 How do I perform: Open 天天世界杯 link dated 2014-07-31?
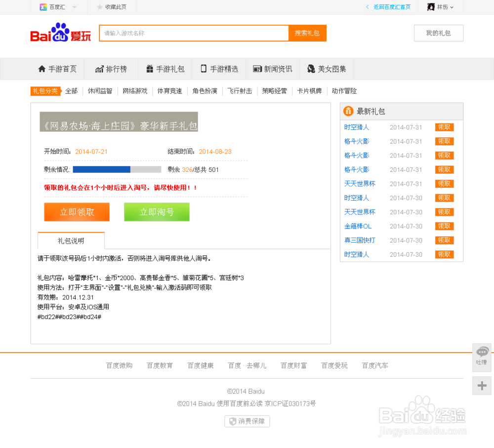[x=360, y=184]
